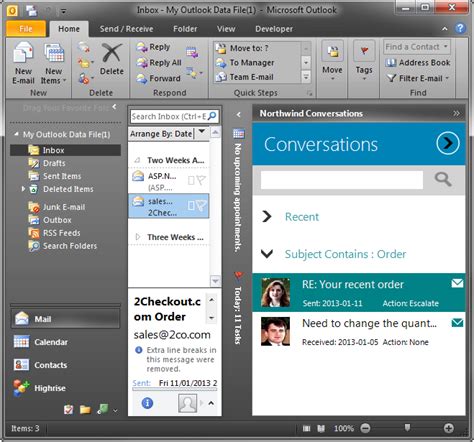
Task: Open the Address Book
Action: [418, 63]
